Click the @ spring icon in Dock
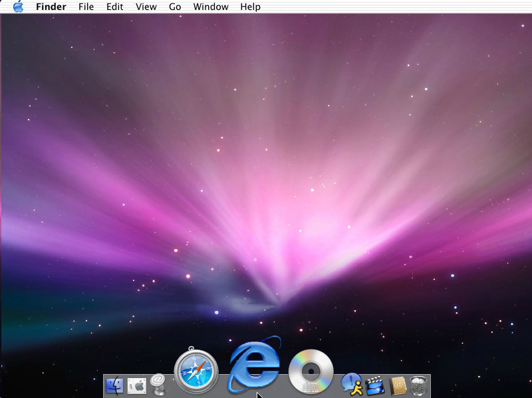Image resolution: width=532 pixels, height=398 pixels. click(x=158, y=384)
